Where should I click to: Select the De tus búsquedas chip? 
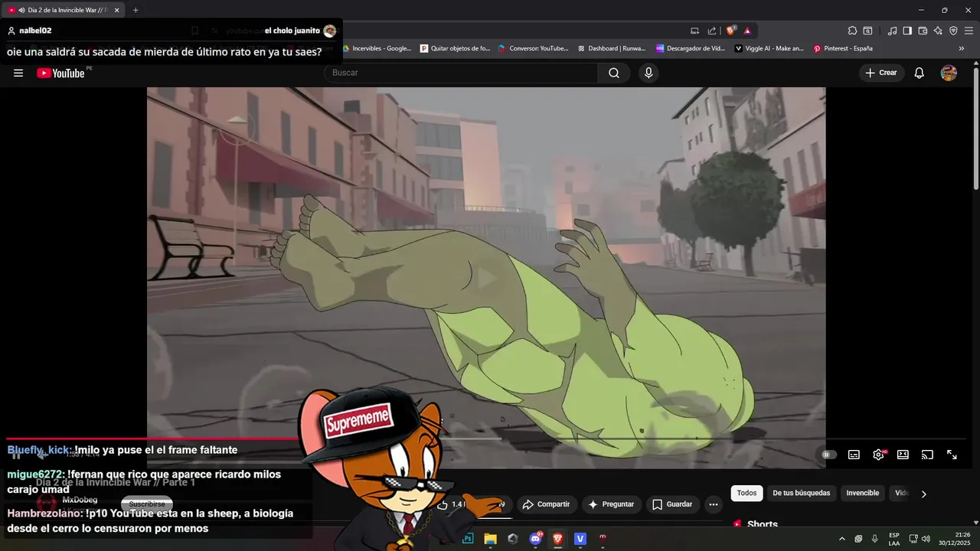(x=801, y=493)
